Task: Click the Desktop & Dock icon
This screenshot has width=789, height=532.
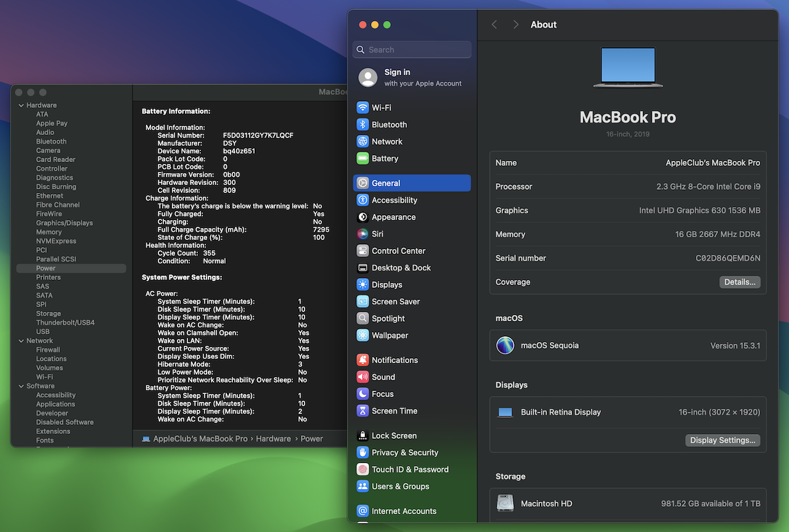Action: pos(362,268)
